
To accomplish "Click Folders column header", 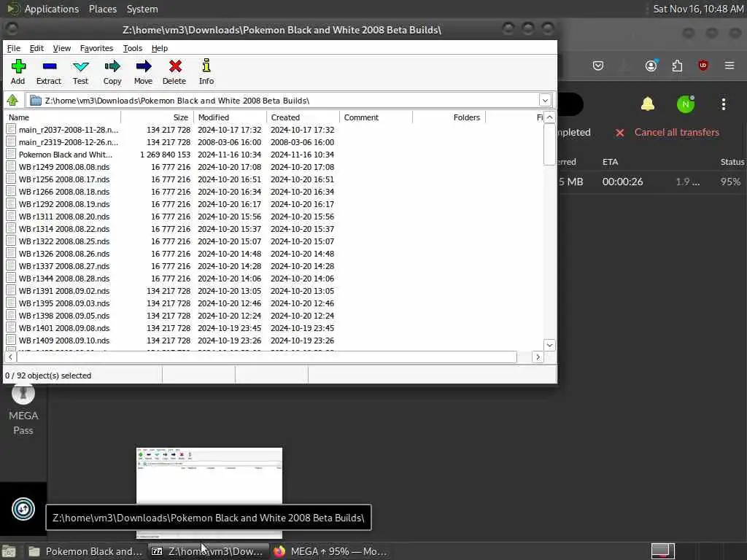I will (449, 117).
